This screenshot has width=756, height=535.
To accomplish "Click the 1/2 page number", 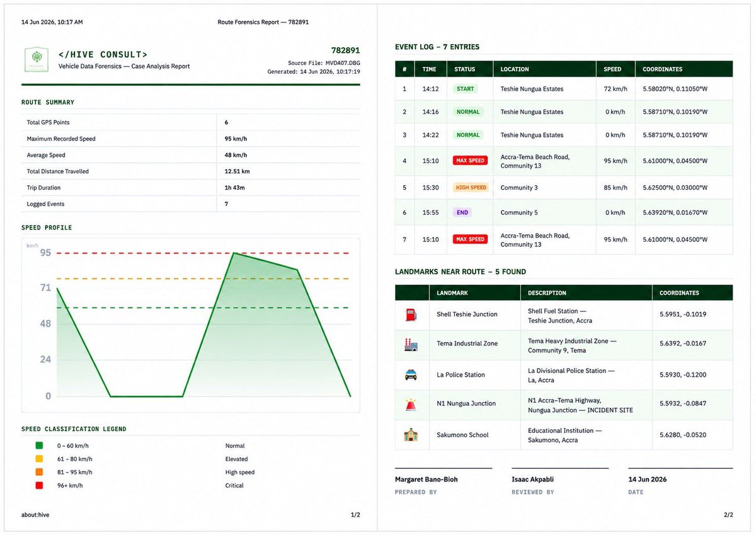I will [355, 515].
